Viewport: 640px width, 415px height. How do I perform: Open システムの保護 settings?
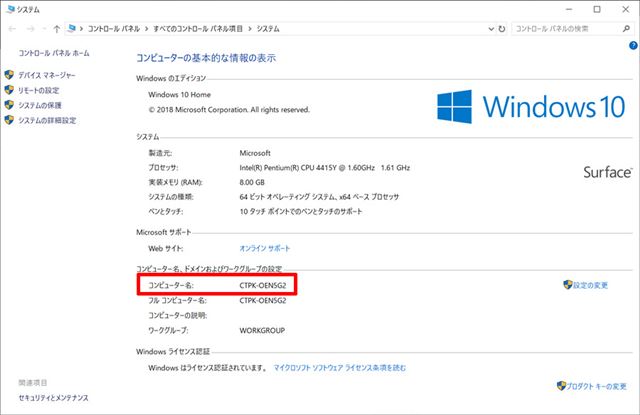[40, 105]
